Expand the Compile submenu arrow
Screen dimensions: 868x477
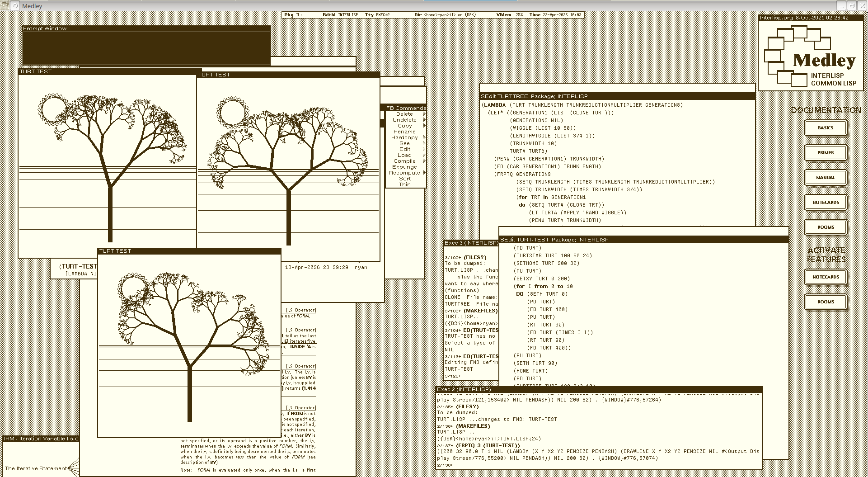click(x=424, y=161)
